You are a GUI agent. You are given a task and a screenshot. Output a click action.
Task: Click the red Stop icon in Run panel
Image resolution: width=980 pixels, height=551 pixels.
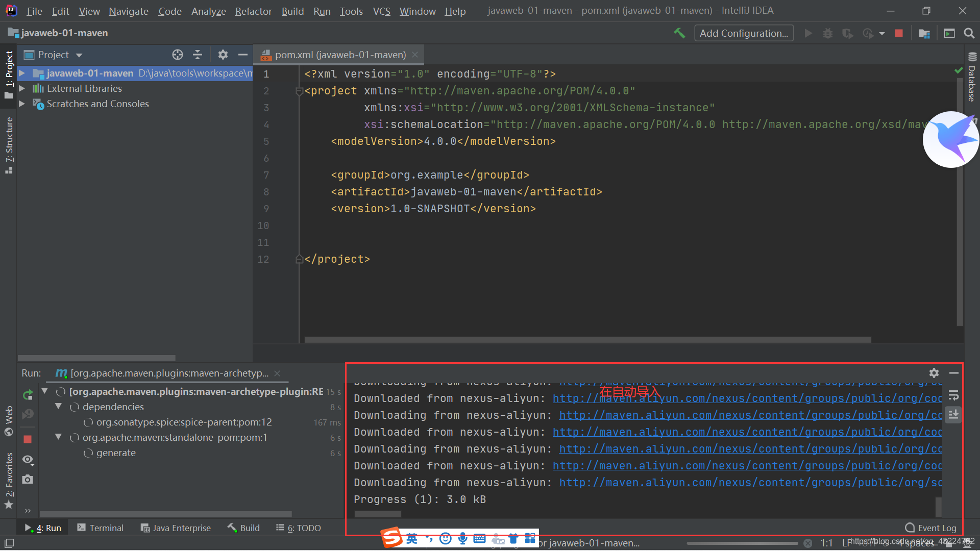(28, 439)
